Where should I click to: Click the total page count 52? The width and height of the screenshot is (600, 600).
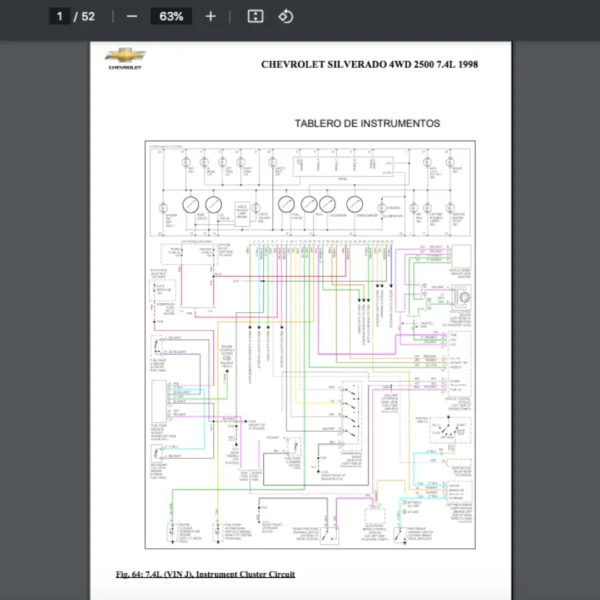point(88,16)
